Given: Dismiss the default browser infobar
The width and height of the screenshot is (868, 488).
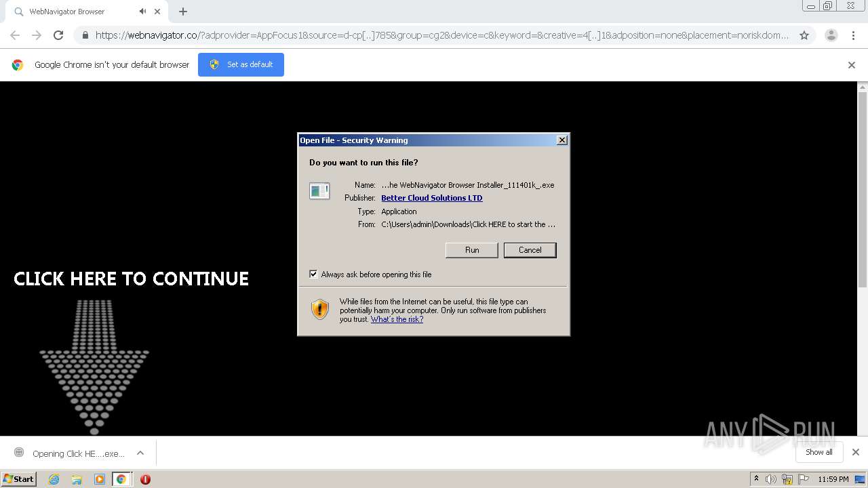Looking at the screenshot, I should click(x=852, y=65).
